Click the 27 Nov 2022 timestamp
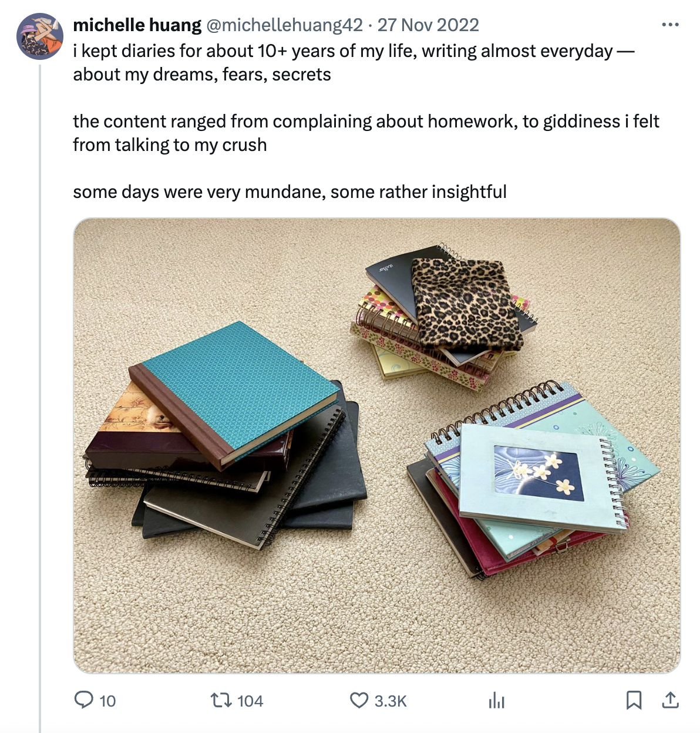The width and height of the screenshot is (700, 733). coord(428,25)
